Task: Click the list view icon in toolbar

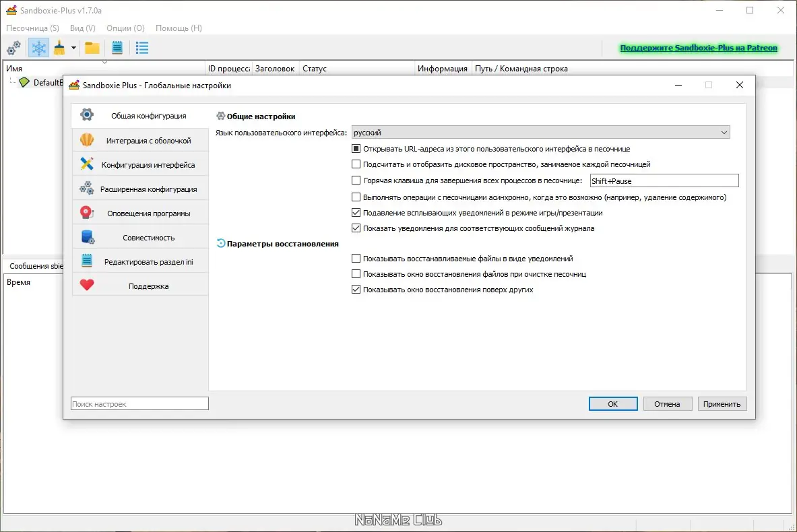Action: pyautogui.click(x=142, y=48)
